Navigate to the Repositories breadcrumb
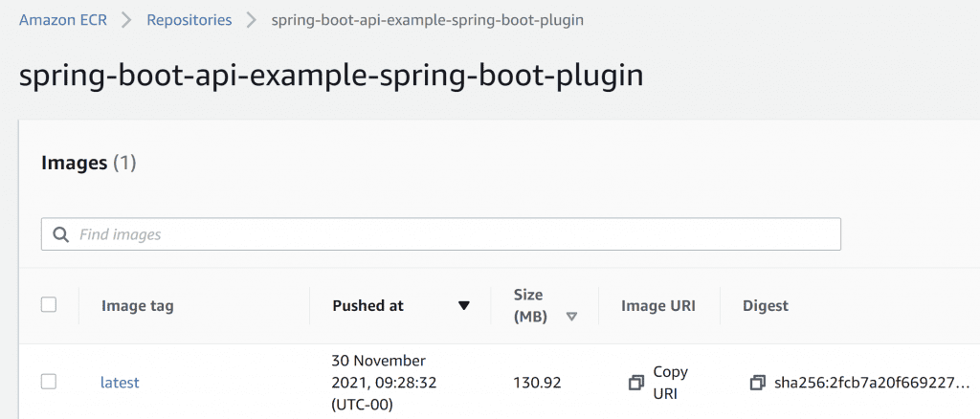Image resolution: width=980 pixels, height=419 pixels. (189, 20)
